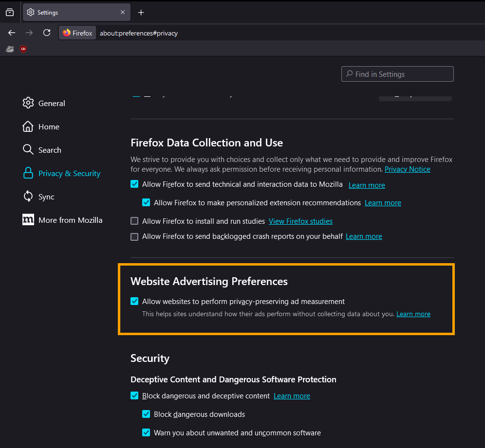Uncheck warning about unwanted uncommon software
This screenshot has height=448, width=485.
(x=146, y=432)
